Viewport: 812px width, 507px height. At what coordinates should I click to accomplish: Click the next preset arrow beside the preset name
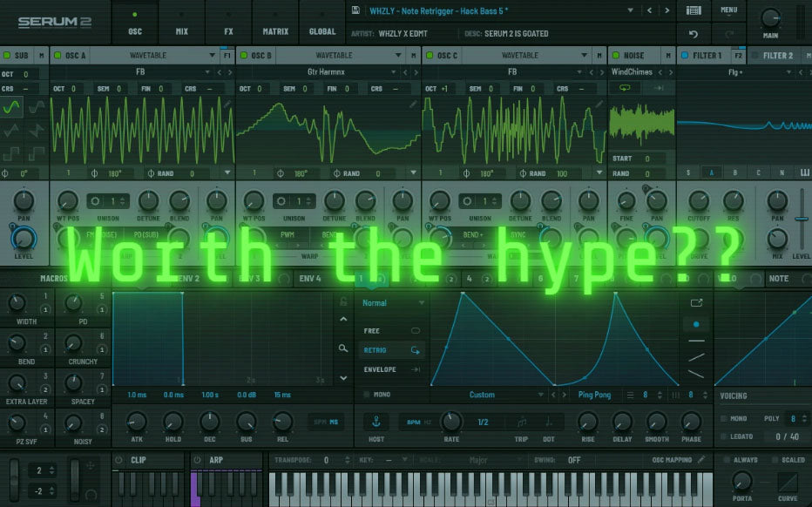(667, 10)
